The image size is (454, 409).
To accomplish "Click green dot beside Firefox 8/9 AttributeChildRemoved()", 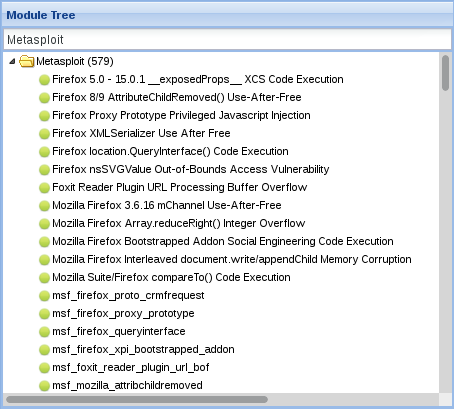I will point(44,98).
